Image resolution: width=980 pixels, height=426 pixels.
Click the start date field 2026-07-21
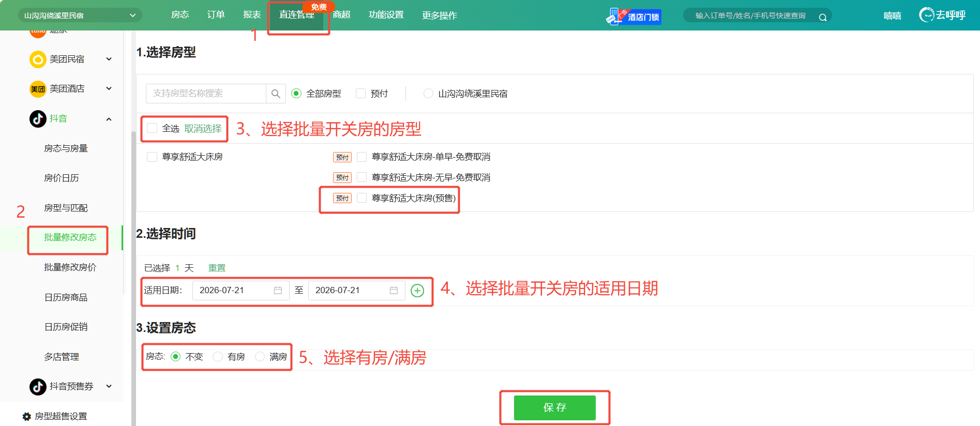240,291
